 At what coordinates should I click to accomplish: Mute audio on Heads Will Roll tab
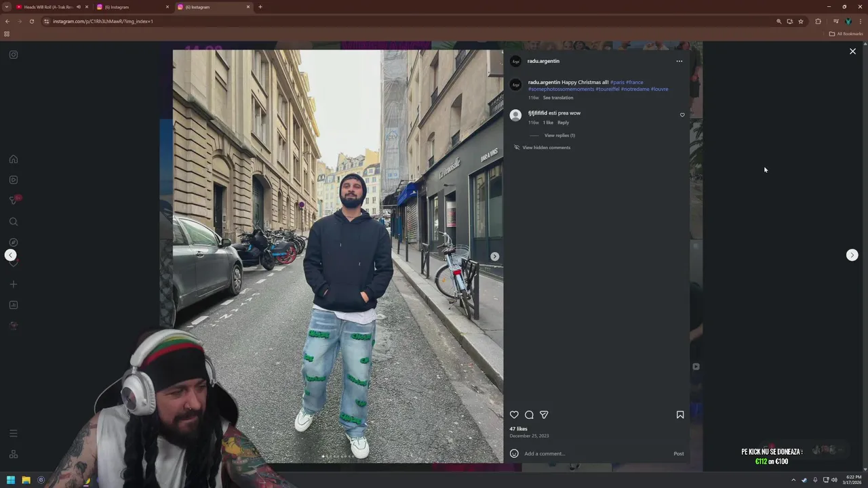click(x=79, y=7)
